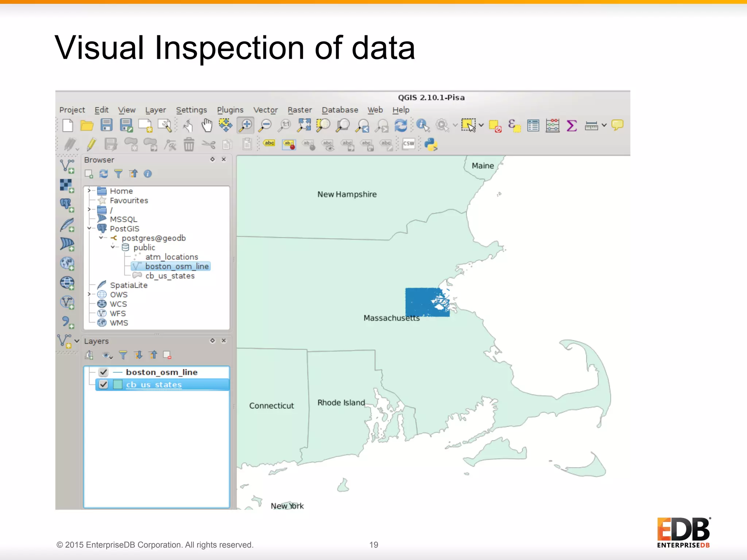Image resolution: width=747 pixels, height=560 pixels.
Task: Open the Python console icon
Action: tap(431, 144)
